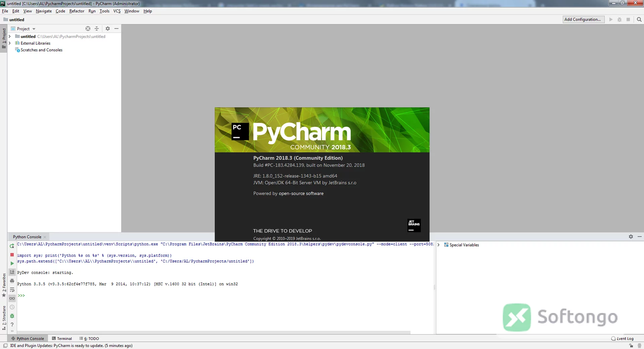The height and width of the screenshot is (349, 644).
Task: Open the VCS menu
Action: click(117, 11)
